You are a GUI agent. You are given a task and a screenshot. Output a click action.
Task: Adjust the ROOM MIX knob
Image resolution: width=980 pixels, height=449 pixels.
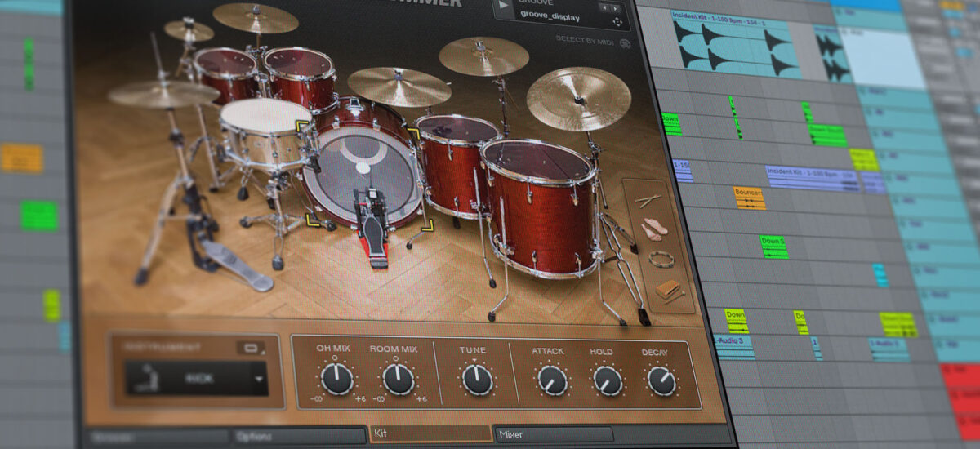click(x=398, y=379)
